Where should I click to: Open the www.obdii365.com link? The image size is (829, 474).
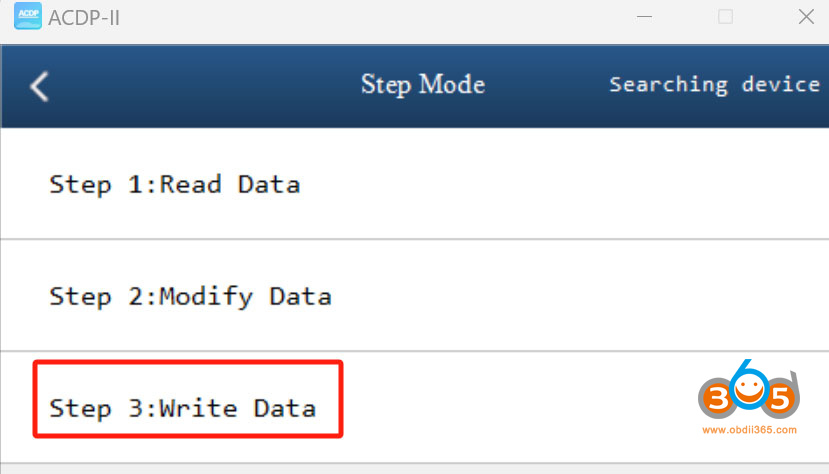point(749,431)
